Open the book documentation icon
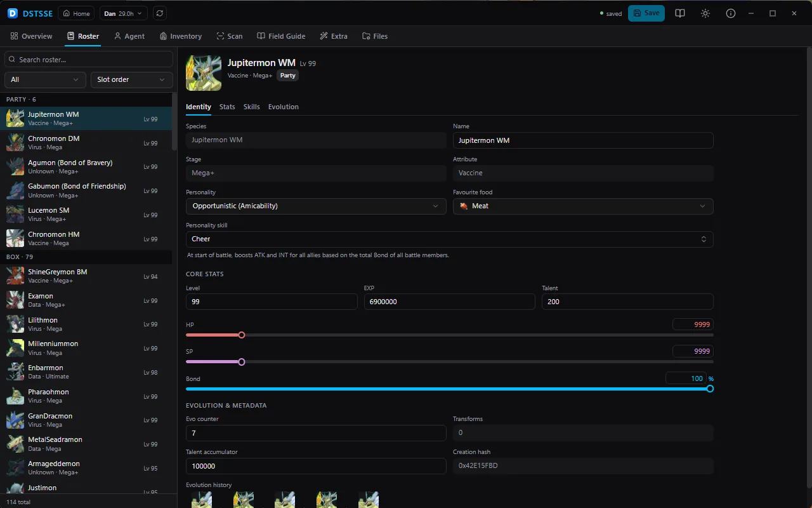This screenshot has height=508, width=812. coord(680,13)
